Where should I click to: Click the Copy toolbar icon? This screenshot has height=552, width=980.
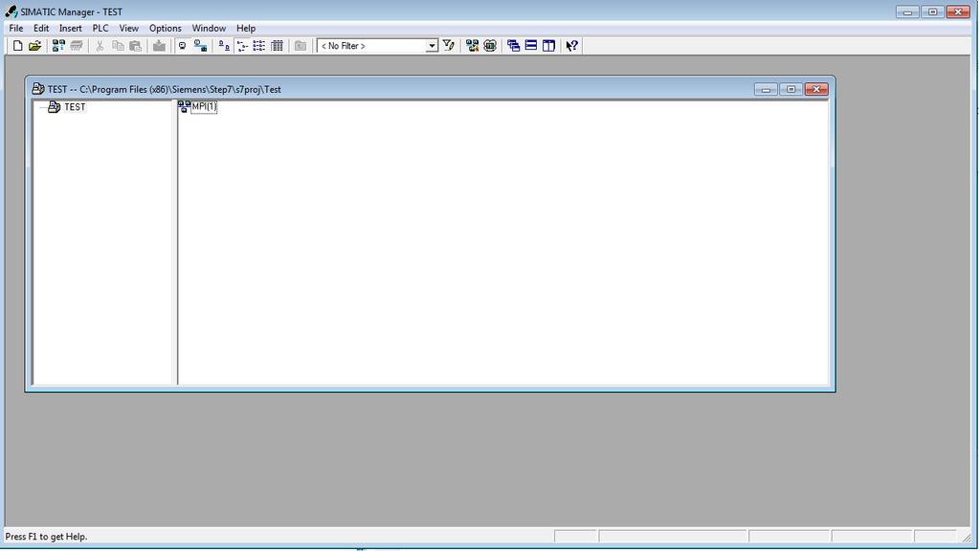(x=118, y=46)
